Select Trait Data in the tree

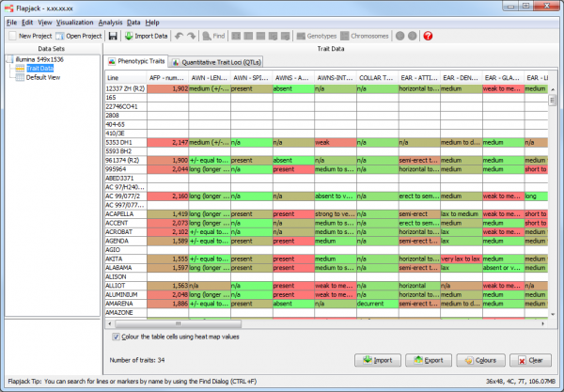click(39, 69)
